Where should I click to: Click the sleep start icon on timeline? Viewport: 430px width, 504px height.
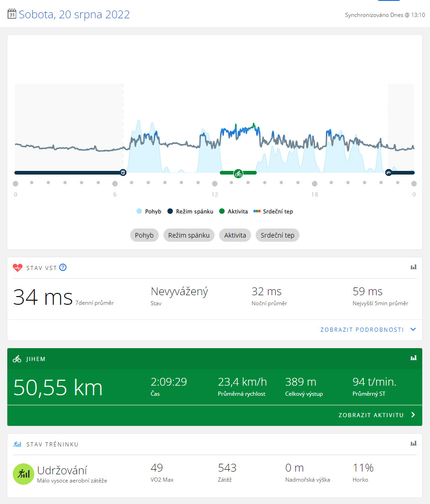point(388,173)
